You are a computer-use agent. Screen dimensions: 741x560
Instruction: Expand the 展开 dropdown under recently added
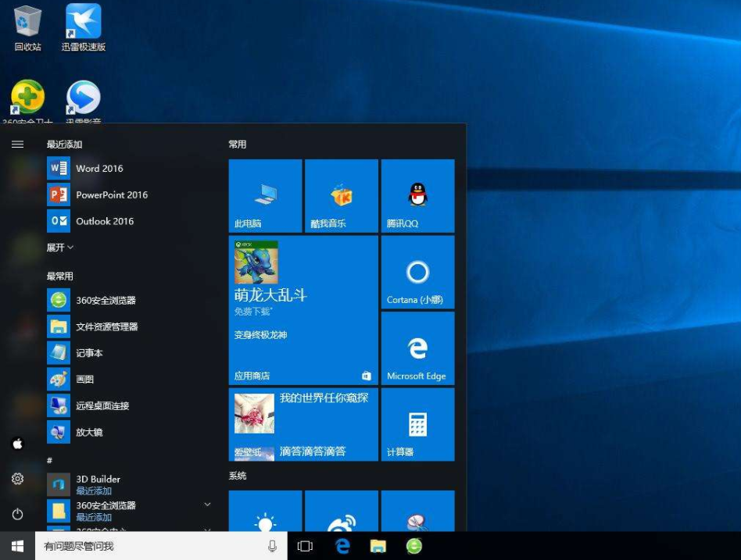pyautogui.click(x=59, y=247)
